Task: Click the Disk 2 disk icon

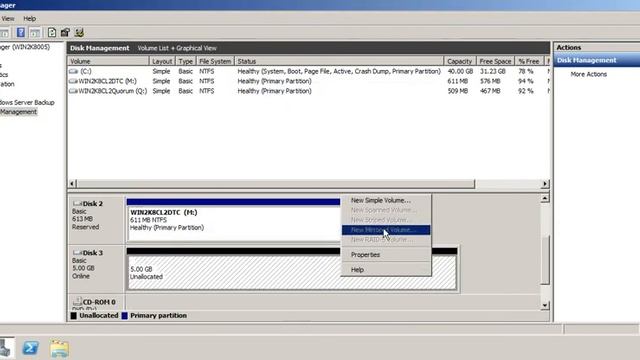Action: tap(77, 203)
